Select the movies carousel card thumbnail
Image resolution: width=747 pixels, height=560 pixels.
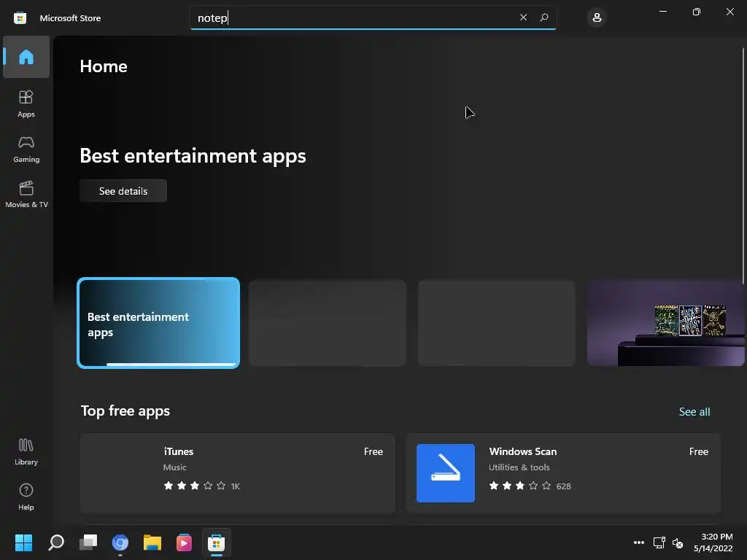coord(665,323)
